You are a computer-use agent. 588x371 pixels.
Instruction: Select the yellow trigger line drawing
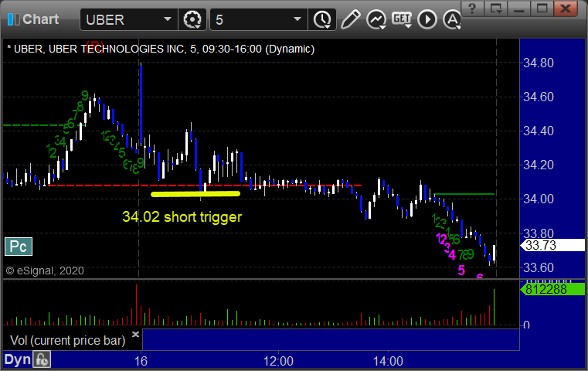point(195,194)
